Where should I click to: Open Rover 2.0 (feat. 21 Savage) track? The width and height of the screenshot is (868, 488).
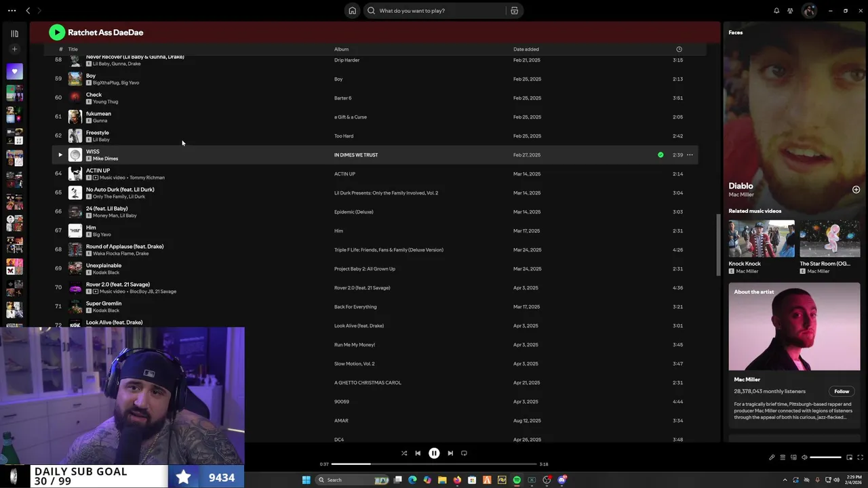coord(118,285)
